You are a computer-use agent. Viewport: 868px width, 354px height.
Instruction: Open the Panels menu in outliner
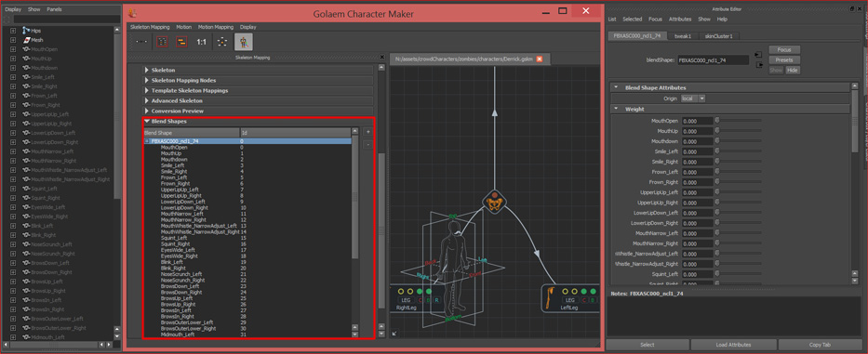click(x=54, y=9)
